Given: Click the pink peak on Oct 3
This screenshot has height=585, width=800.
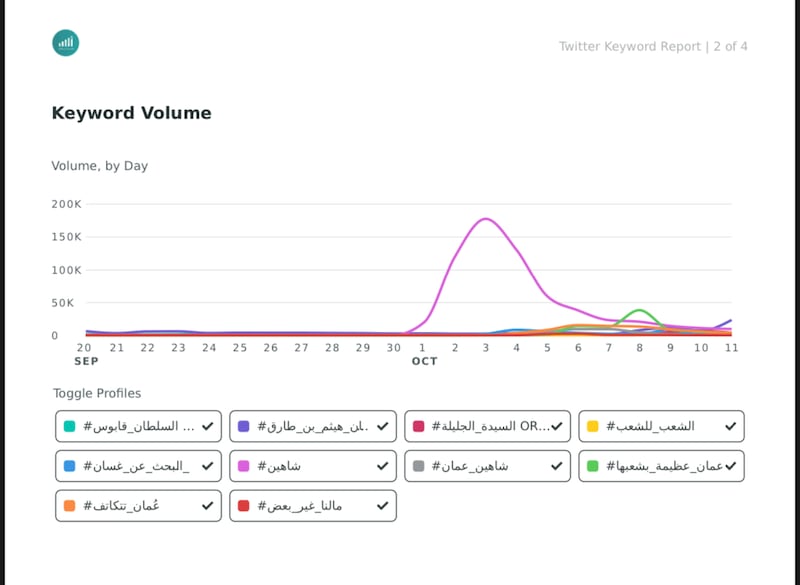Looking at the screenshot, I should [x=486, y=218].
